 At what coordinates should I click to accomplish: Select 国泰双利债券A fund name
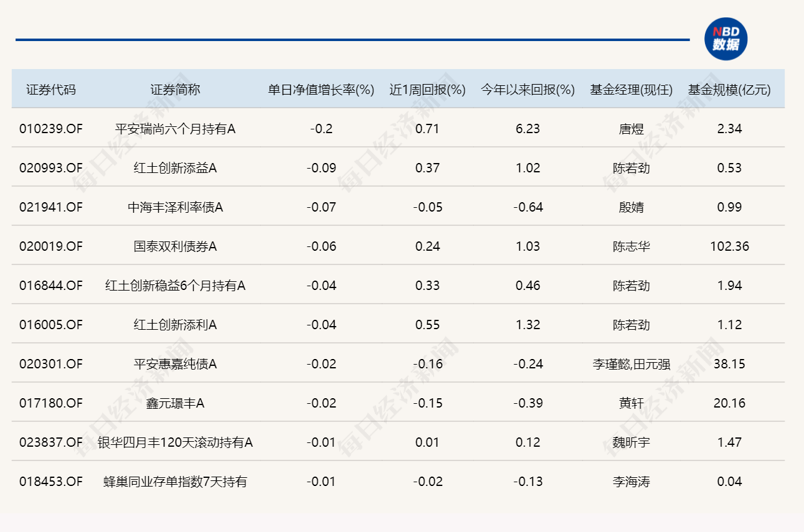tap(175, 246)
